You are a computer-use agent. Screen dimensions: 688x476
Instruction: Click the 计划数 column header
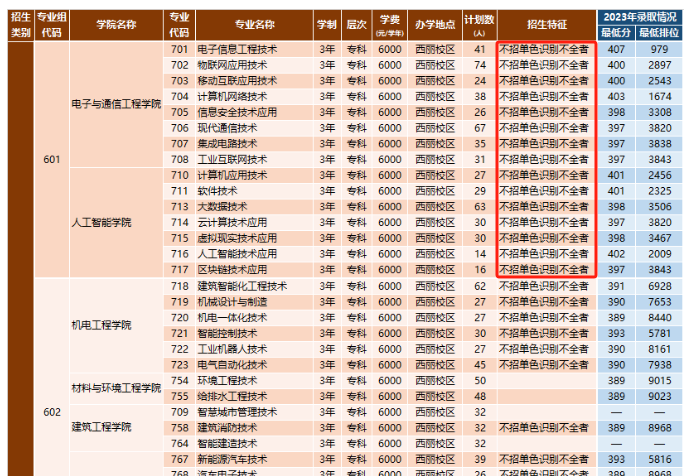[x=480, y=25]
